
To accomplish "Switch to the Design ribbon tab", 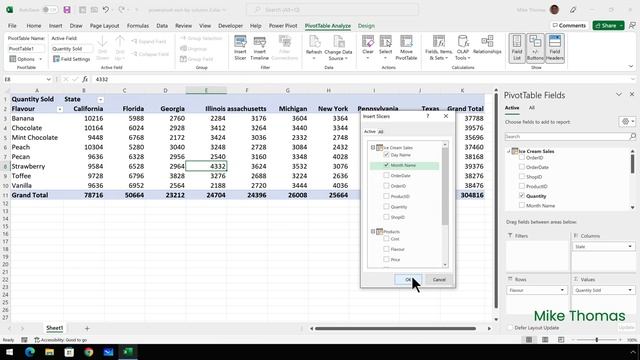I will tap(366, 26).
